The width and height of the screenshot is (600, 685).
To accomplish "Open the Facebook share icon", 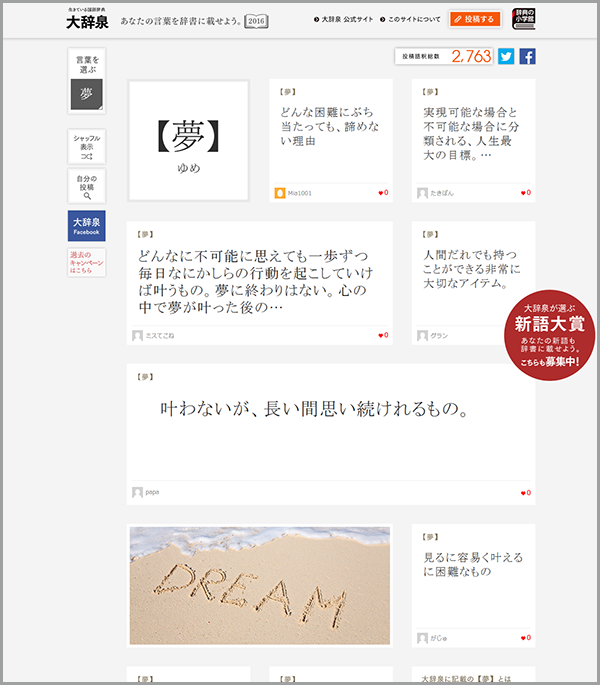I will [x=527, y=56].
